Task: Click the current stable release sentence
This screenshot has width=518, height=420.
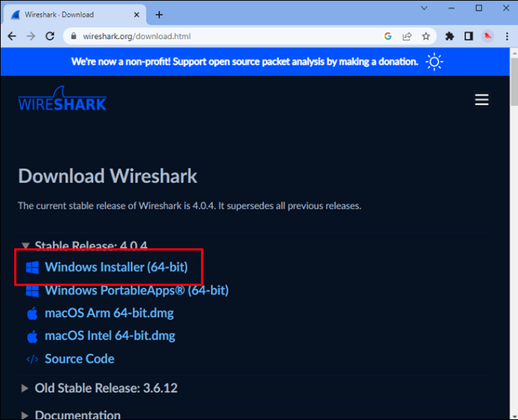Action: coord(190,206)
